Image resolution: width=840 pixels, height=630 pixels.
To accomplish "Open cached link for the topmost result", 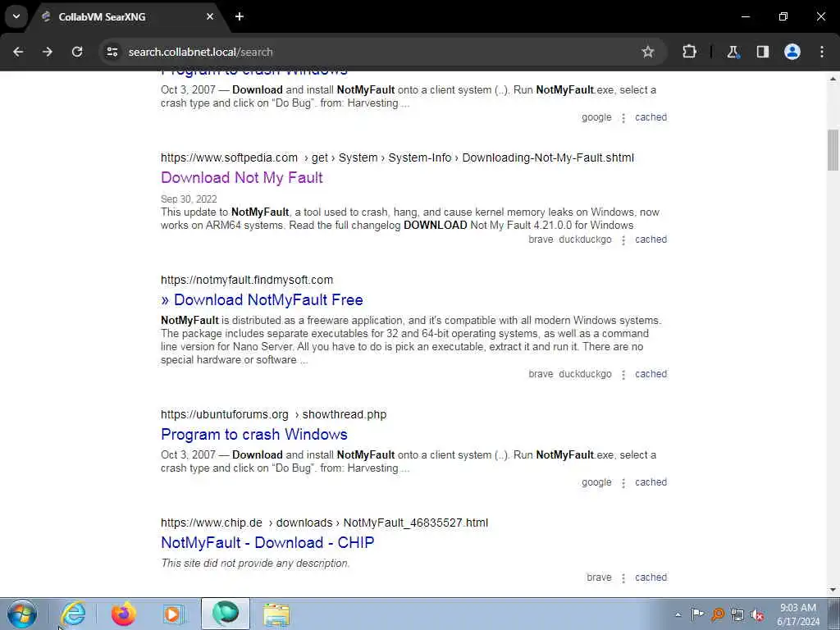I will click(651, 117).
